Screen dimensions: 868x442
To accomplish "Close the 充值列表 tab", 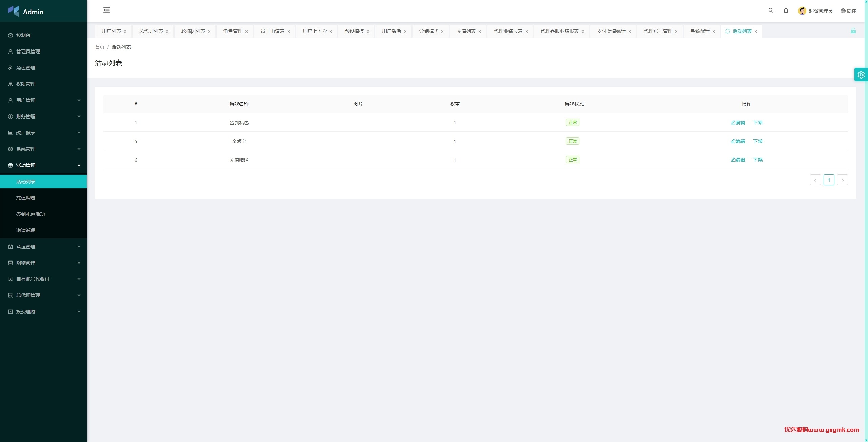I will pos(480,31).
